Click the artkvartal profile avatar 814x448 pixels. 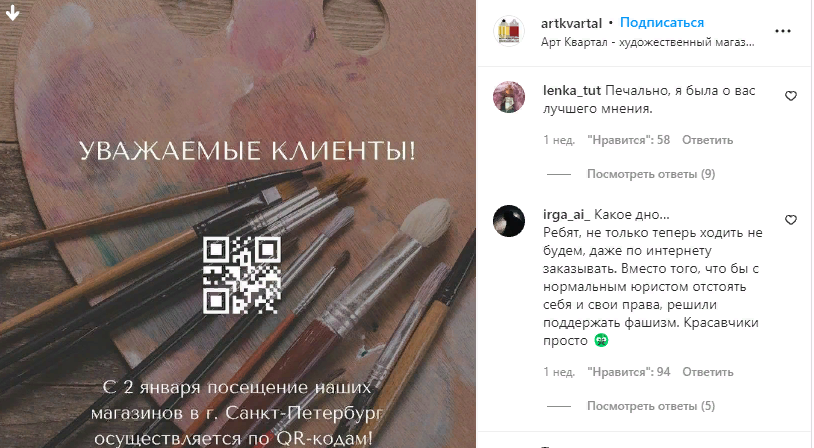[509, 31]
